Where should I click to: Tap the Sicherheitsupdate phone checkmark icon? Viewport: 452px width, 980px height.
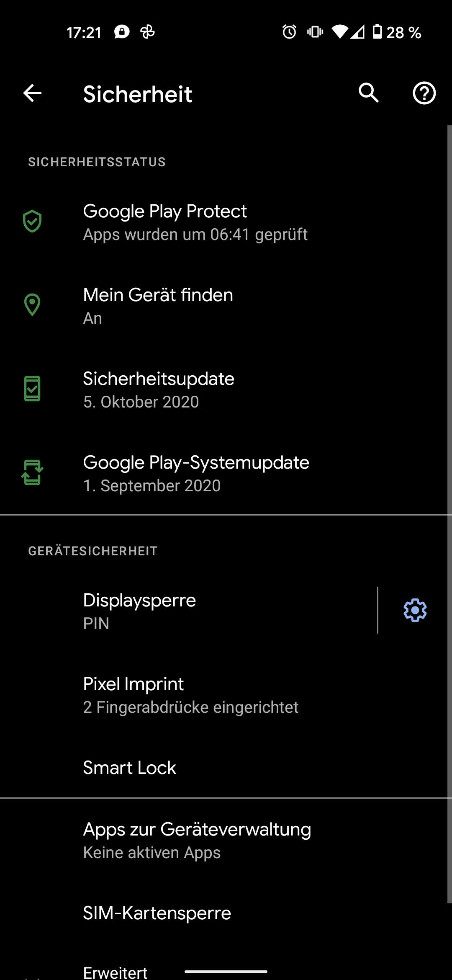point(32,389)
